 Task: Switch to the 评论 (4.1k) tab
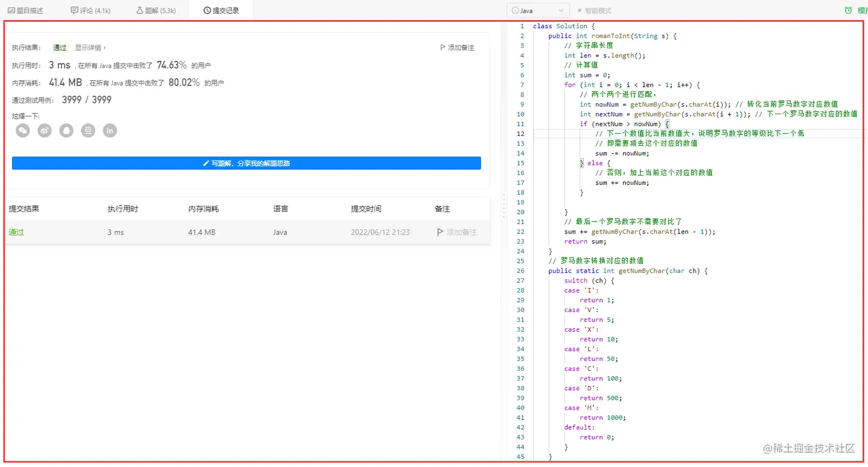tap(91, 10)
